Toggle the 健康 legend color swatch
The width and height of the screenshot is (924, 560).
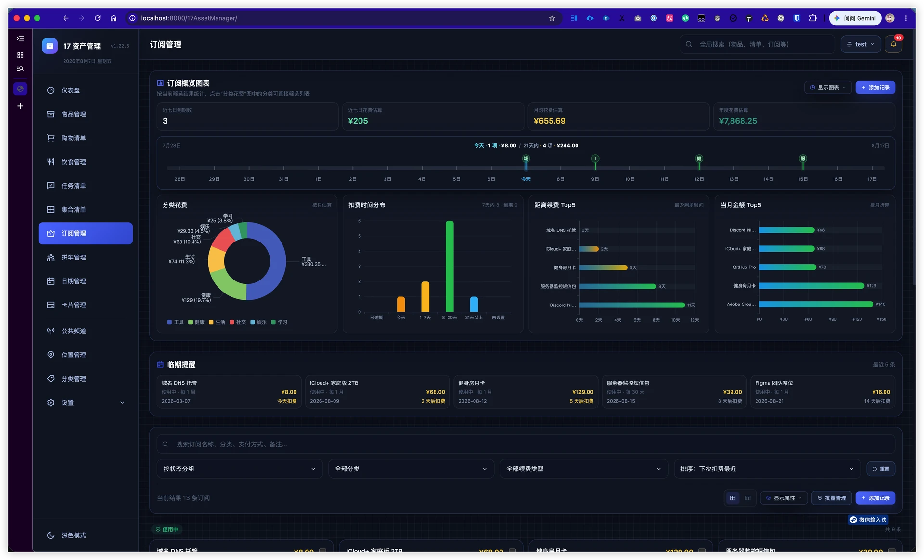pos(191,322)
